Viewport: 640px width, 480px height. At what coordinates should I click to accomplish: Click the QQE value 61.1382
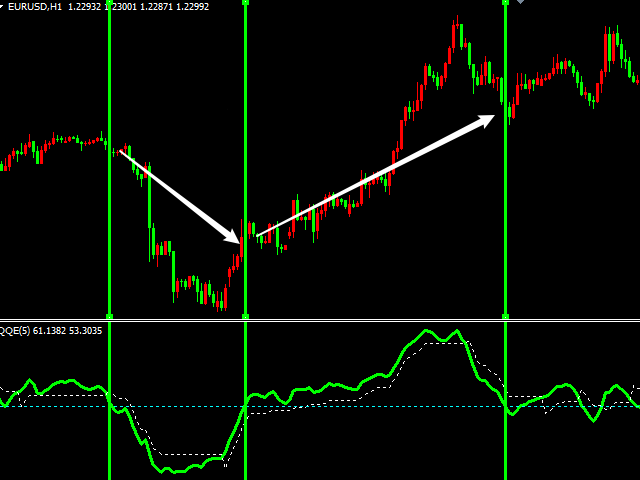[x=49, y=331]
